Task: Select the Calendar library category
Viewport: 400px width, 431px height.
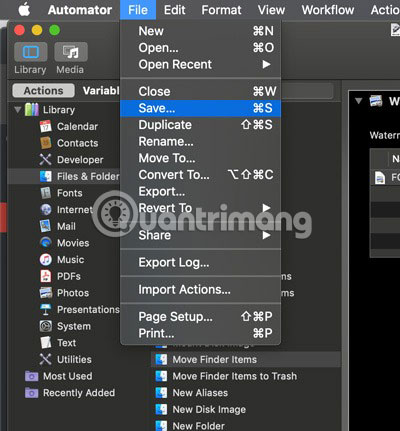Action: click(77, 126)
